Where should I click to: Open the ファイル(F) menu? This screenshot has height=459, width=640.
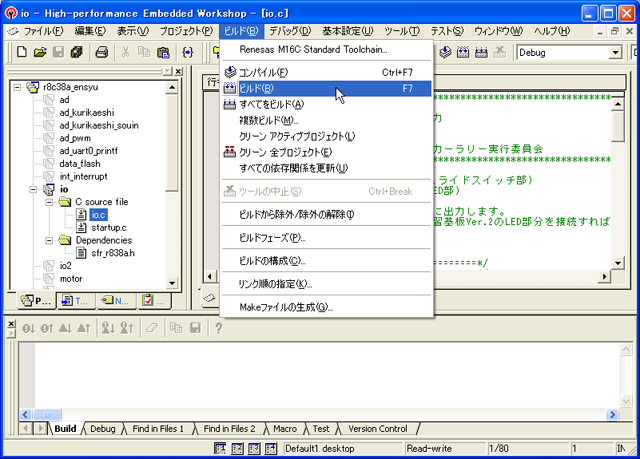(44, 31)
